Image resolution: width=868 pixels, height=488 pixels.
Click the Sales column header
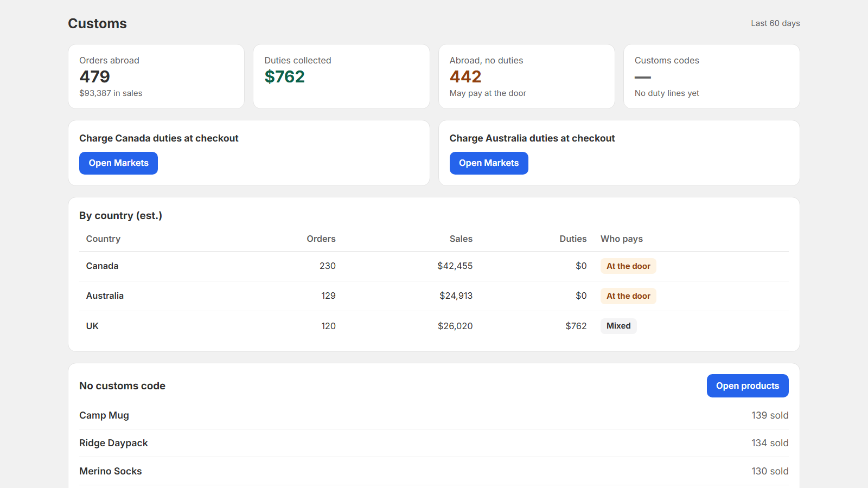[x=461, y=239]
